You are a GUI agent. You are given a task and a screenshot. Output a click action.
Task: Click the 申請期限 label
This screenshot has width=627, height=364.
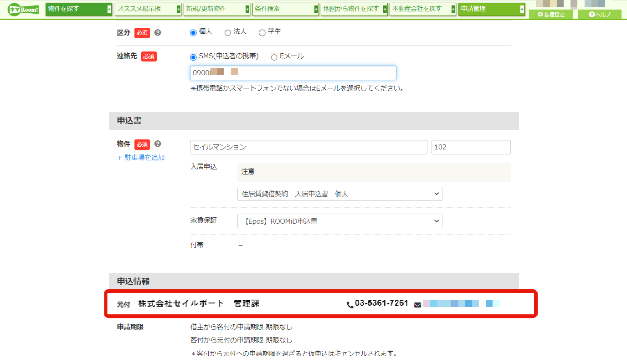(x=130, y=327)
